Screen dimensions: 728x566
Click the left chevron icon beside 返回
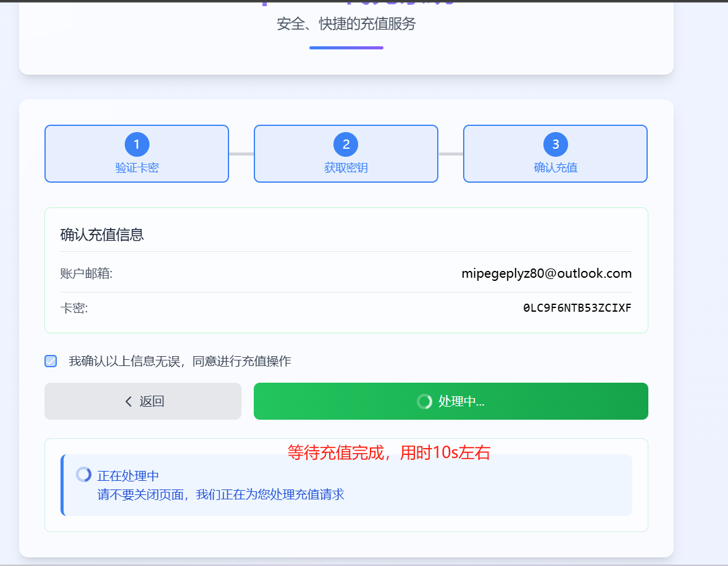point(128,401)
